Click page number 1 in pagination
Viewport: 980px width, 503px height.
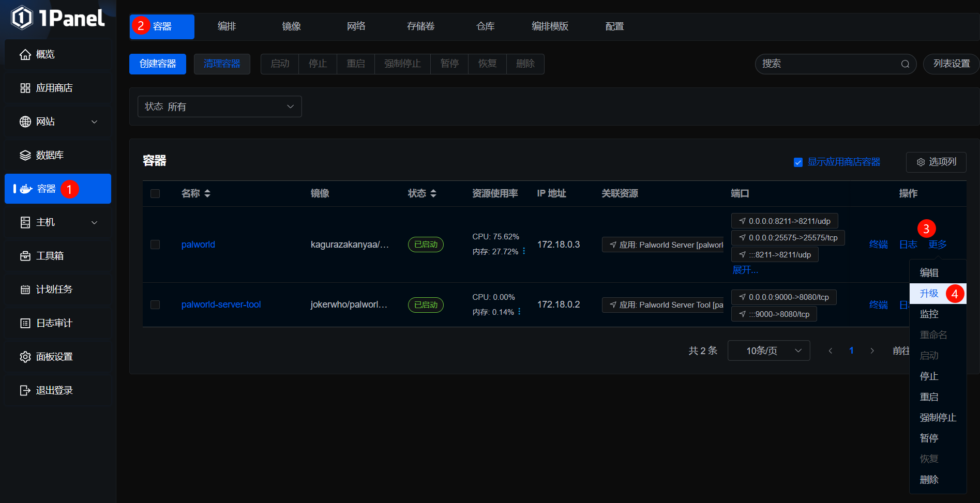click(x=851, y=350)
